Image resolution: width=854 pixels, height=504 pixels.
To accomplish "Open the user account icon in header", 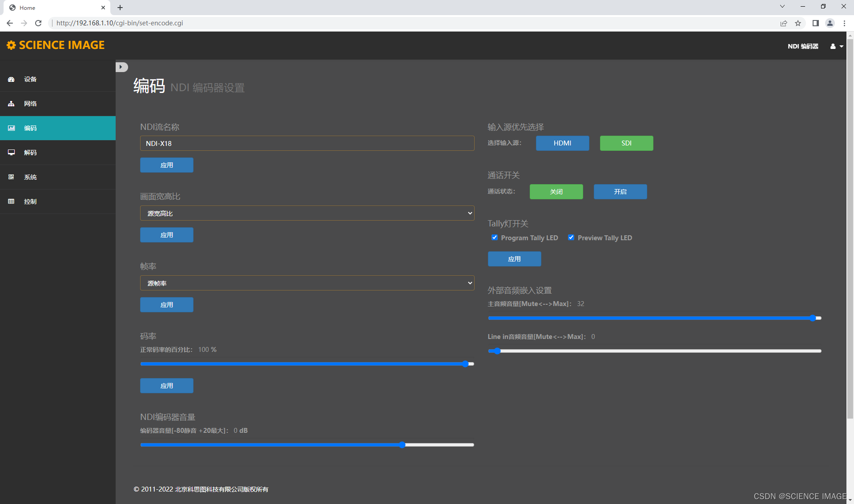I will (x=833, y=46).
